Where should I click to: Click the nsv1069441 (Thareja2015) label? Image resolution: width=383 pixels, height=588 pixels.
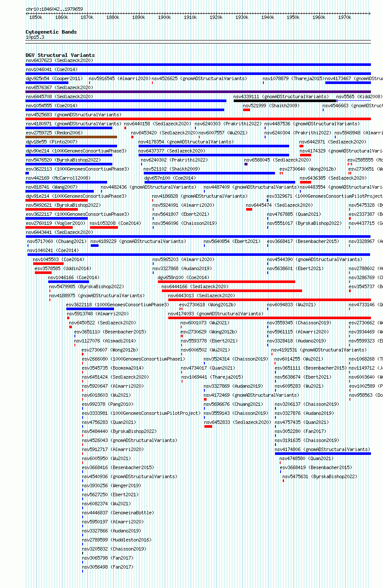tap(212, 377)
